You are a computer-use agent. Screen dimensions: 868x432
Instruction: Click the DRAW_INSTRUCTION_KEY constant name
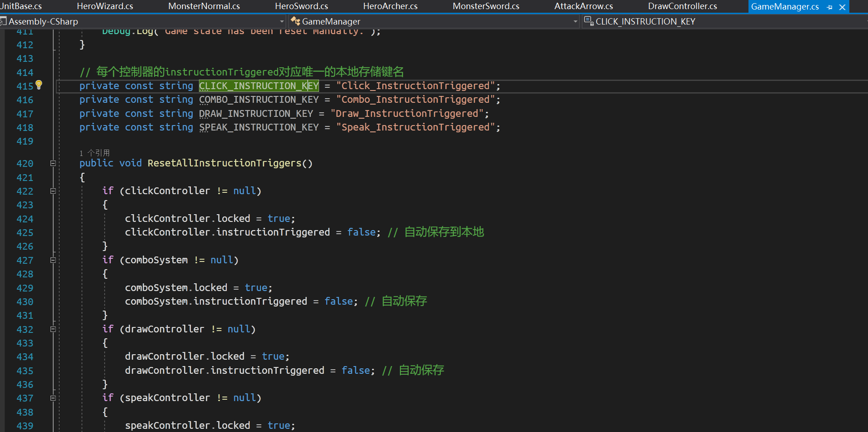click(256, 114)
